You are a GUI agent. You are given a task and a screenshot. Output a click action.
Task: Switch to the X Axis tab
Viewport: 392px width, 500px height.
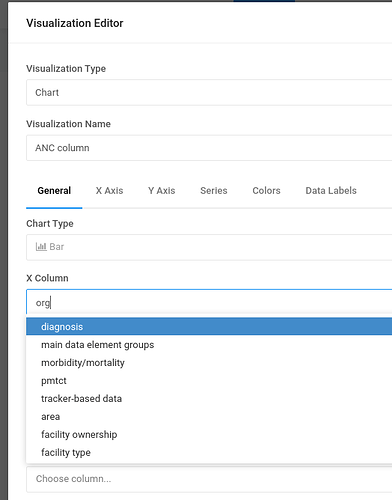tap(109, 191)
